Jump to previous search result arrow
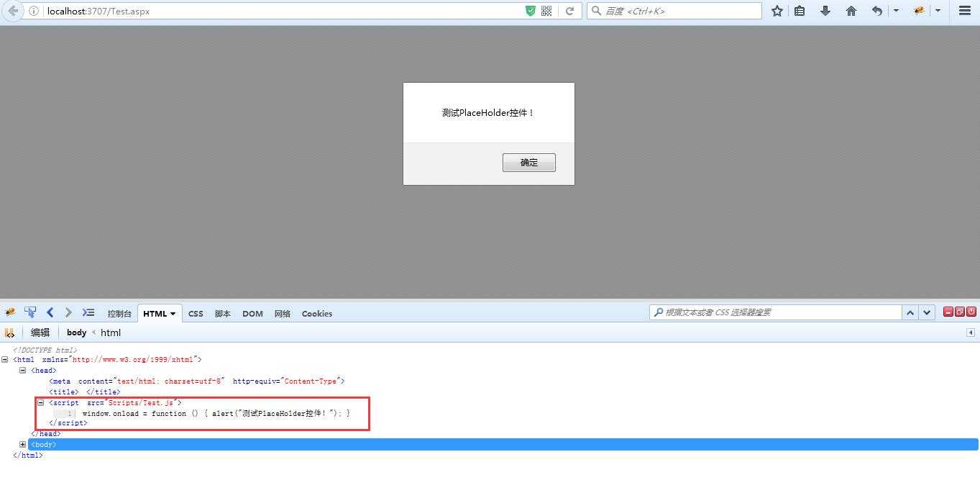Screen dimensions: 980x498 tap(910, 312)
